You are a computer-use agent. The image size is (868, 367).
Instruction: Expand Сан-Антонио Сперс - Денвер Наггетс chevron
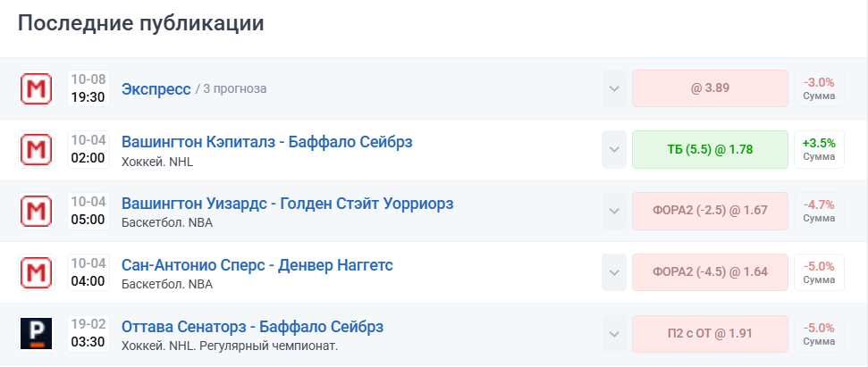click(x=614, y=273)
